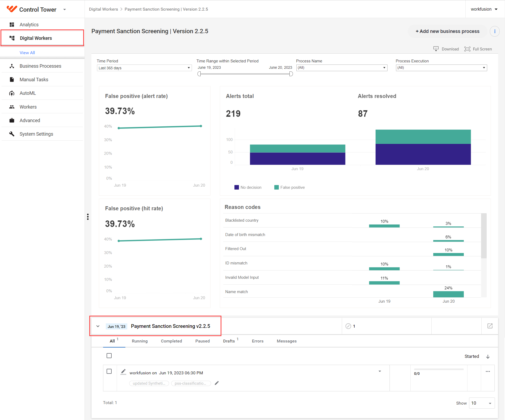Collapse the Payment Sanction Screening v2.2.5 section
This screenshot has width=505, height=420.
[x=98, y=326]
